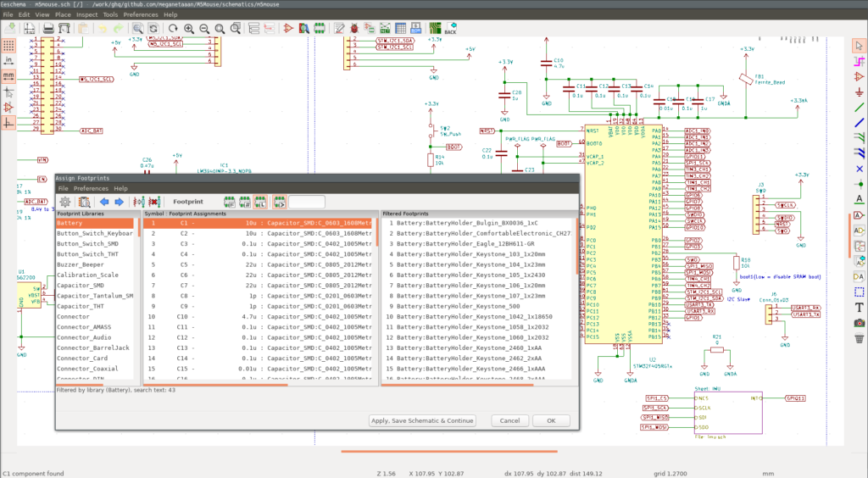Open the Tools menu in Eeschema
Image resolution: width=868 pixels, height=478 pixels.
[110, 14]
